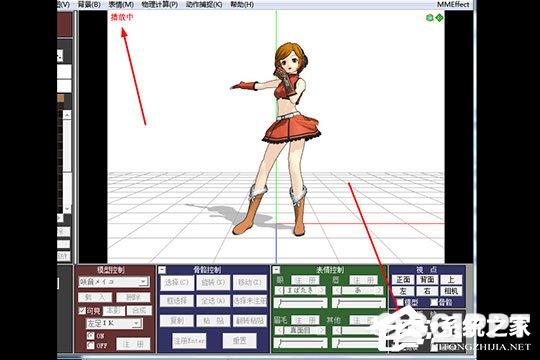Click left arrow of まばたき eye morph selector

[279, 291]
